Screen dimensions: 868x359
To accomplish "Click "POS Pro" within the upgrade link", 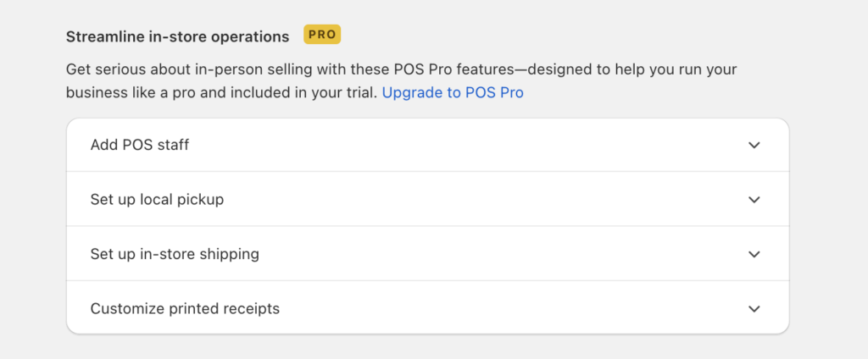I will pyautogui.click(x=494, y=92).
